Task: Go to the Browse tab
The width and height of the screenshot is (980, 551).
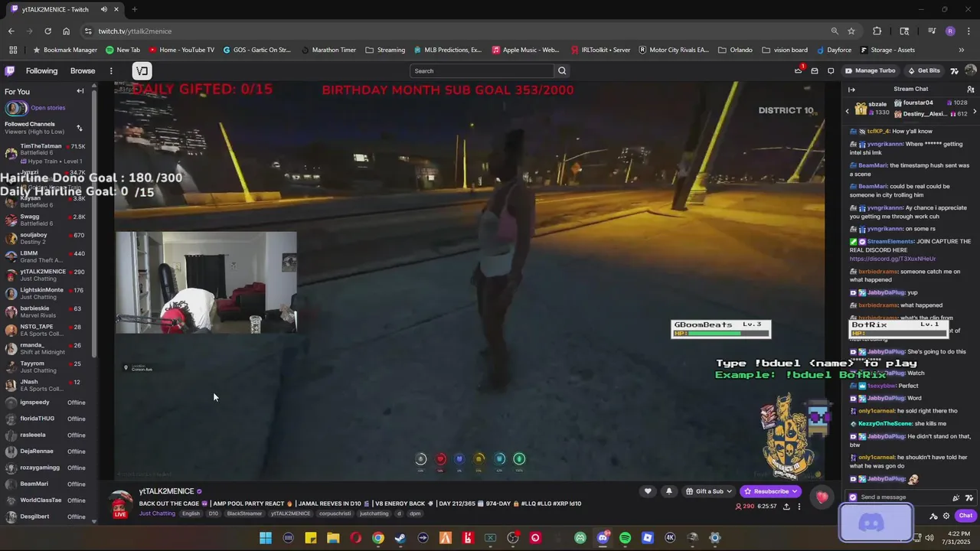Action: coord(83,71)
